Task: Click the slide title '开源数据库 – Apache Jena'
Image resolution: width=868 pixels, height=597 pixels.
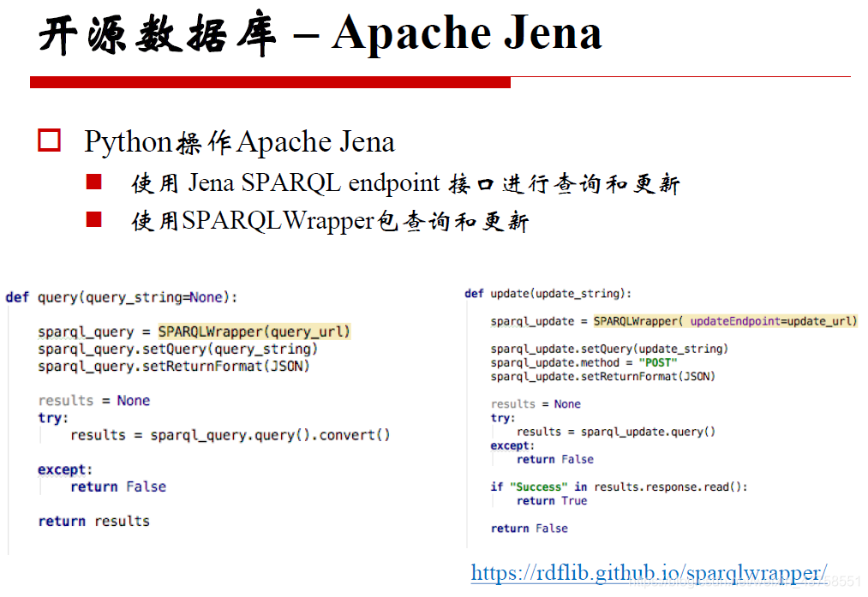Action: coord(320,34)
